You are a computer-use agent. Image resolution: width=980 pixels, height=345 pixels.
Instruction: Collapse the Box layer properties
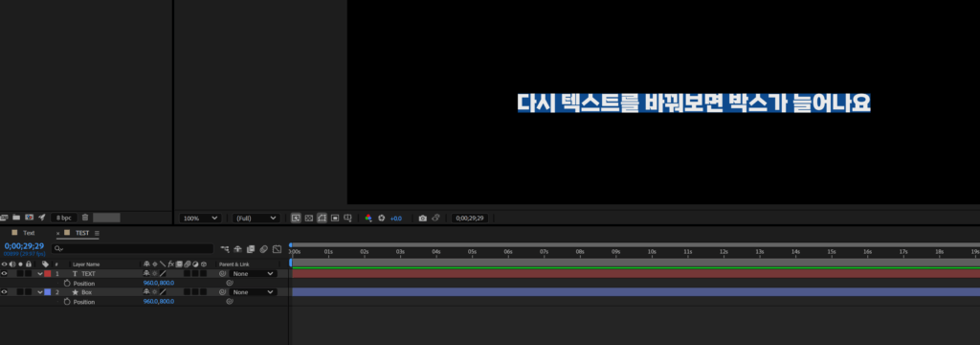pos(40,291)
